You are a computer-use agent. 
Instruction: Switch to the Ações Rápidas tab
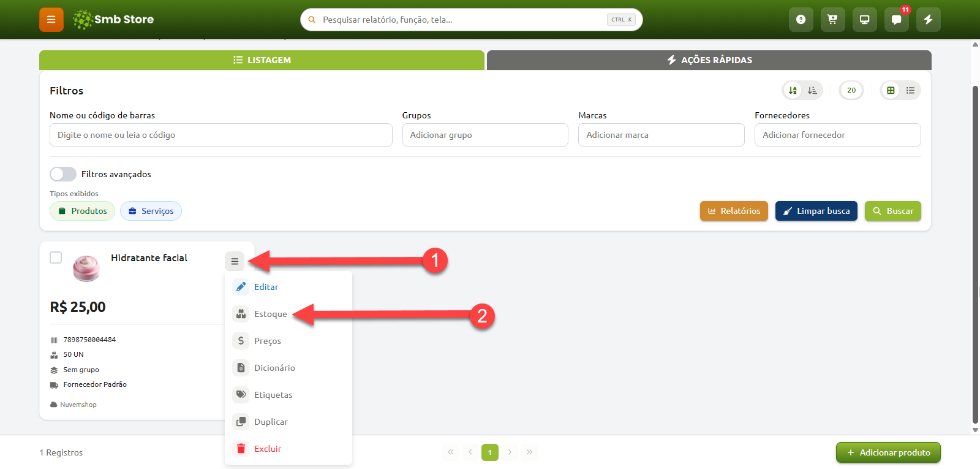pos(709,60)
